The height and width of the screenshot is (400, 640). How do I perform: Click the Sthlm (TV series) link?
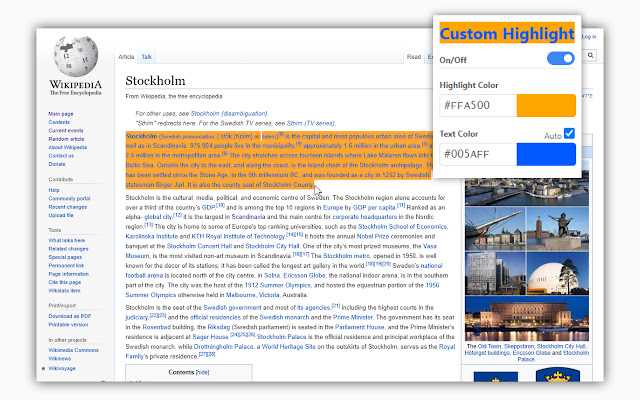tap(310, 123)
